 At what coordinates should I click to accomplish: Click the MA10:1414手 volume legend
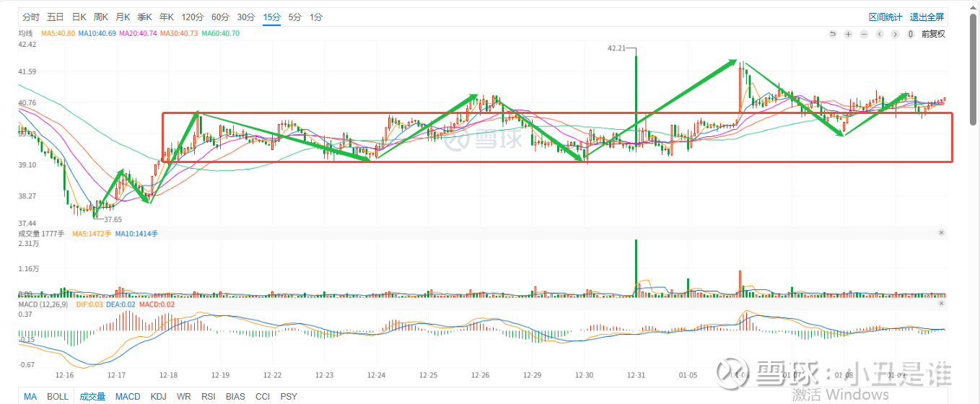click(x=136, y=234)
